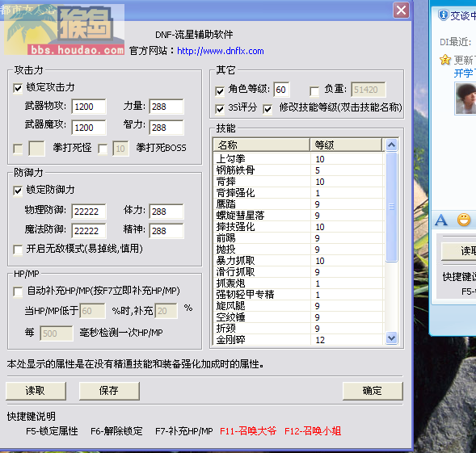The width and height of the screenshot is (476, 453).
Task: Click the HP/MP threshold field 60
Action: (93, 311)
